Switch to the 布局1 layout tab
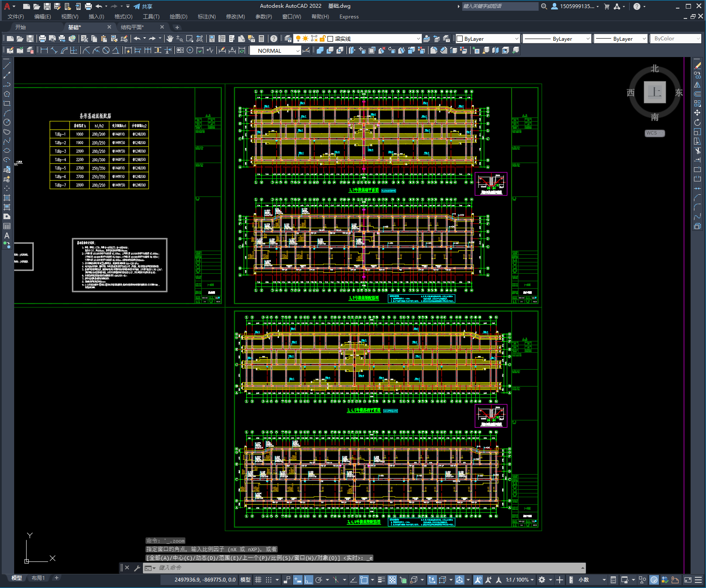Screen dimensions: 706x588 (38, 578)
